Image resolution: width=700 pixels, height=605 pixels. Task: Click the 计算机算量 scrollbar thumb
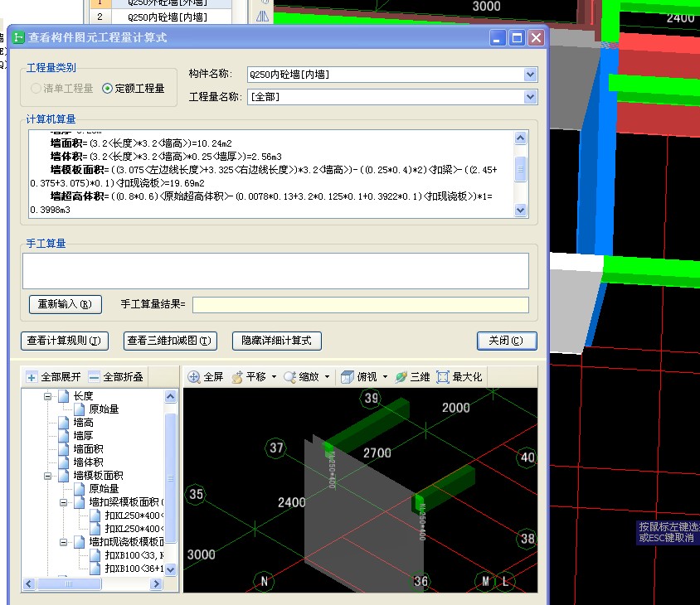pyautogui.click(x=521, y=169)
